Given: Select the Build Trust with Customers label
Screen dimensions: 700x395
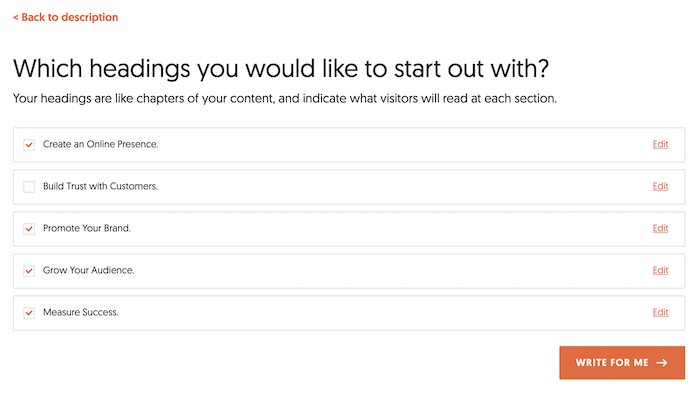Looking at the screenshot, I should (x=100, y=186).
